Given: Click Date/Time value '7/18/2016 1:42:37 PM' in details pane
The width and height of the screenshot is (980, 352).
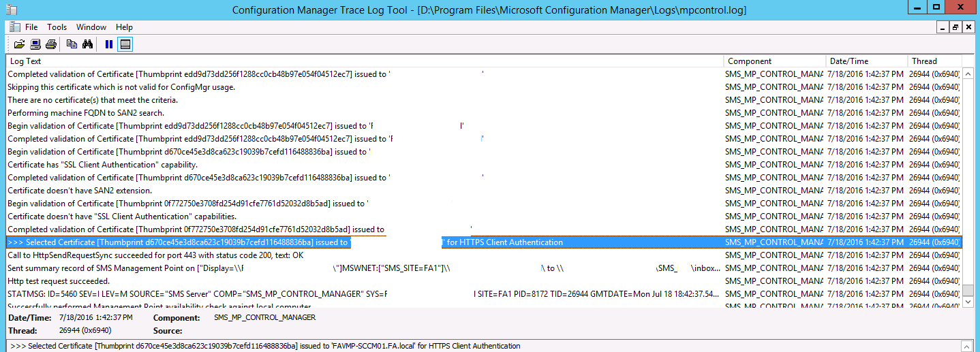Looking at the screenshot, I should [x=96, y=318].
